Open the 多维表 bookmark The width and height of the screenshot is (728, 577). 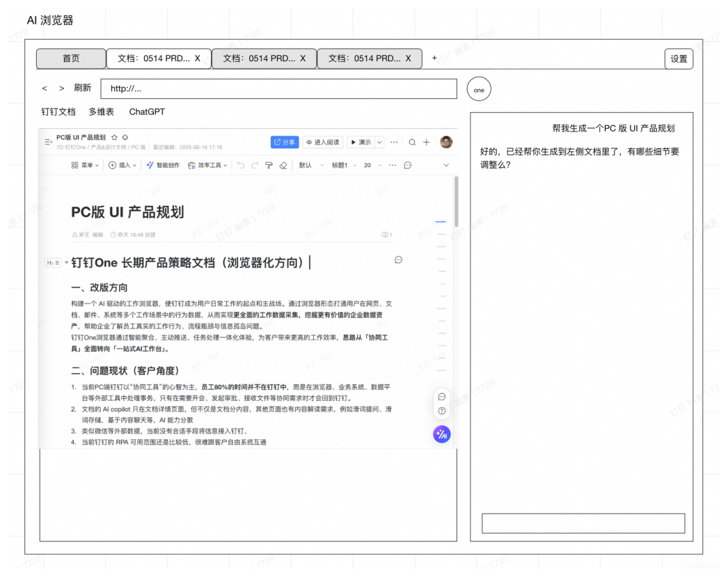click(x=101, y=112)
